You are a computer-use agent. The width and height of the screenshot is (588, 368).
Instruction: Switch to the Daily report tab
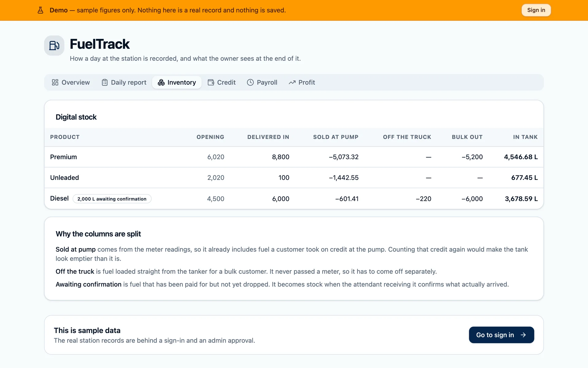124,82
